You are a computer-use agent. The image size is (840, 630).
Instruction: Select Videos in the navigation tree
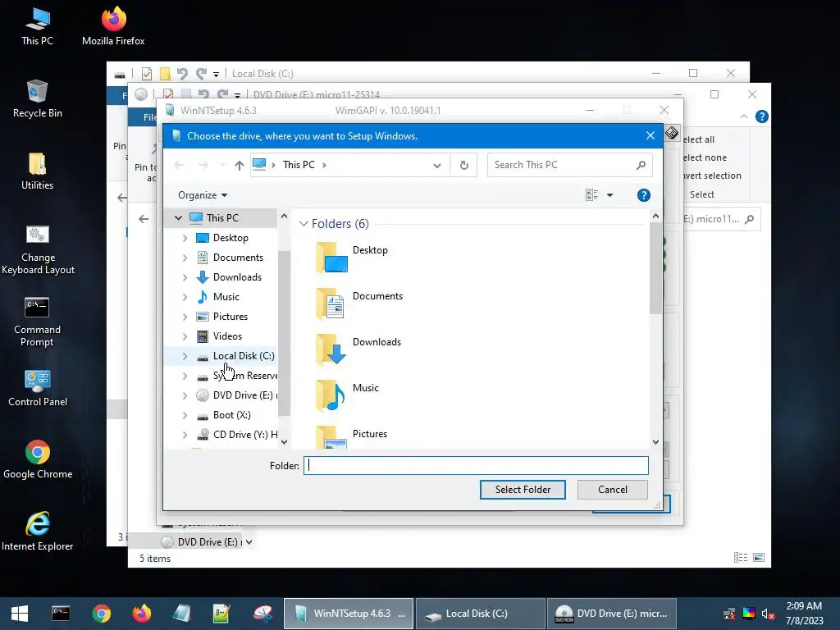tap(227, 336)
